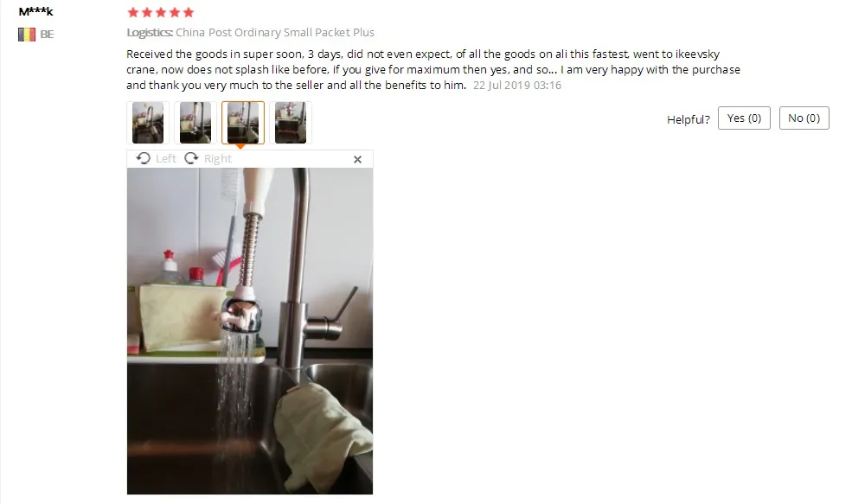Viewport: 852px width, 504px height.
Task: Close the enlarged review photo viewer
Action: click(357, 159)
